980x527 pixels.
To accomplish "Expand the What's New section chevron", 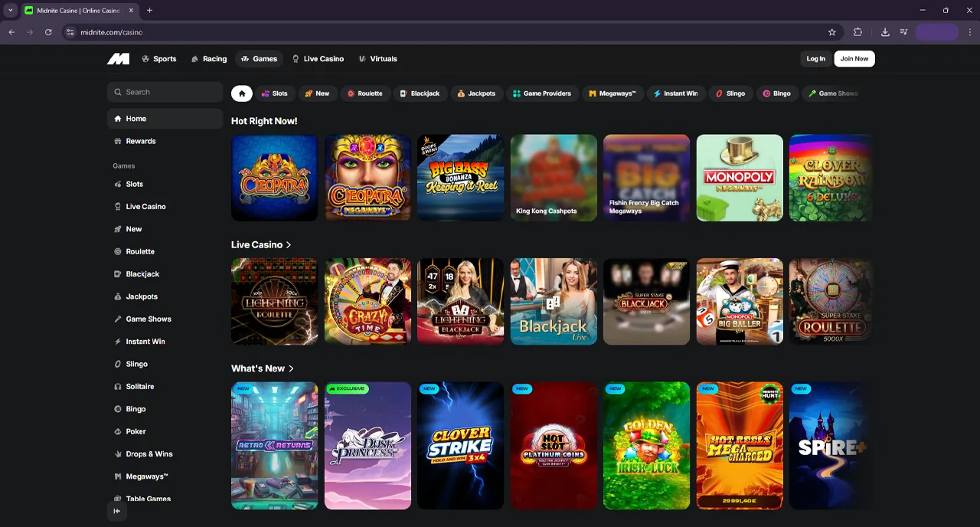I will pyautogui.click(x=291, y=368).
